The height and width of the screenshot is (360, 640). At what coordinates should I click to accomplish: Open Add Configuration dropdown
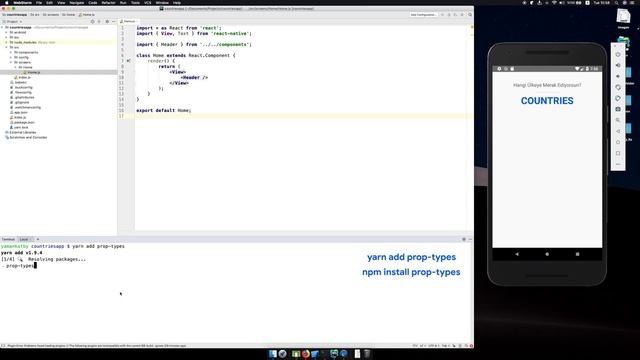click(x=423, y=15)
